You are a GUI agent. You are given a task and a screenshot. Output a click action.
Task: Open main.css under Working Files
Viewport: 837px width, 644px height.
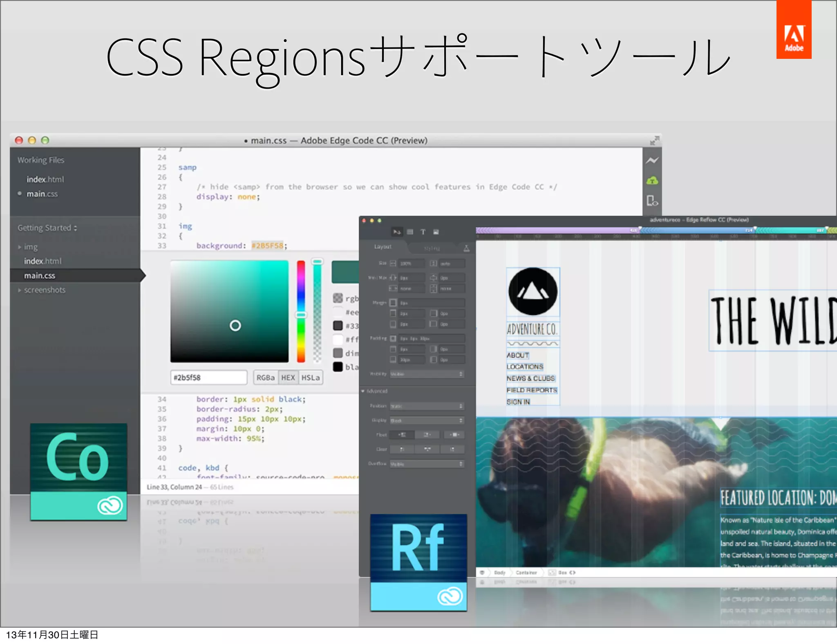42,194
